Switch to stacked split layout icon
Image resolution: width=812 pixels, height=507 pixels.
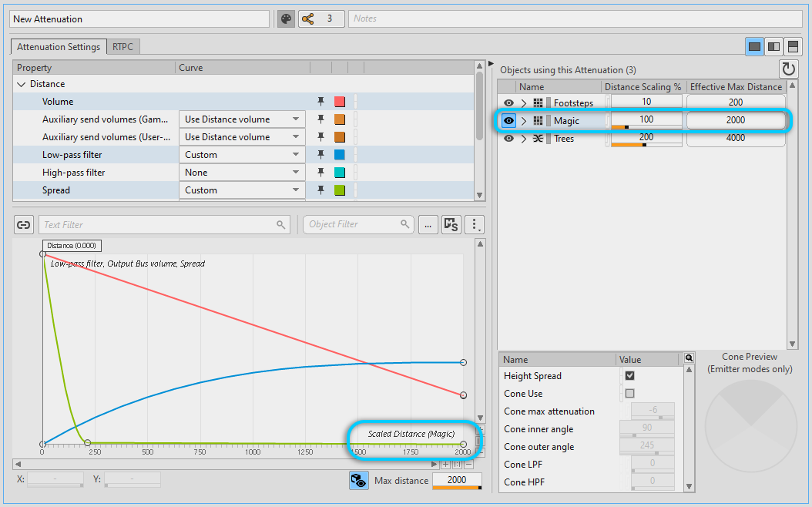(793, 47)
